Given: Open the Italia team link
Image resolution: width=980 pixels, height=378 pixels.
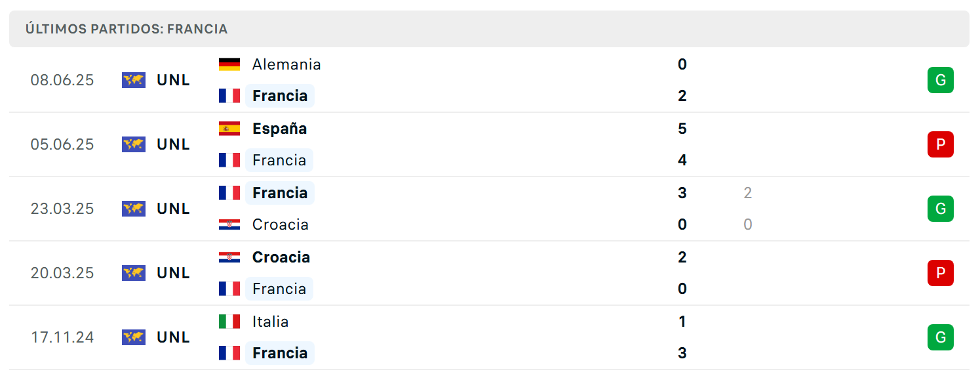Looking at the screenshot, I should point(271,322).
